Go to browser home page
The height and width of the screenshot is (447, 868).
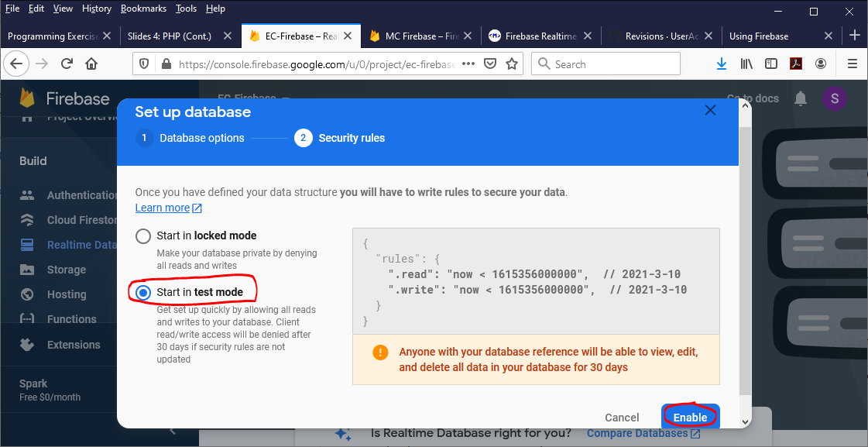coord(91,64)
